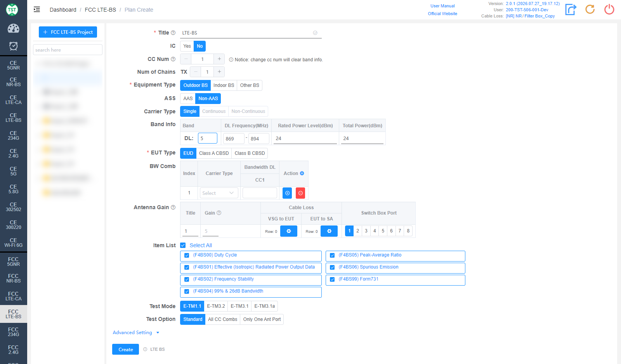Click the Antenna Gain help icon
Image resolution: width=621 pixels, height=364 pixels.
click(173, 208)
